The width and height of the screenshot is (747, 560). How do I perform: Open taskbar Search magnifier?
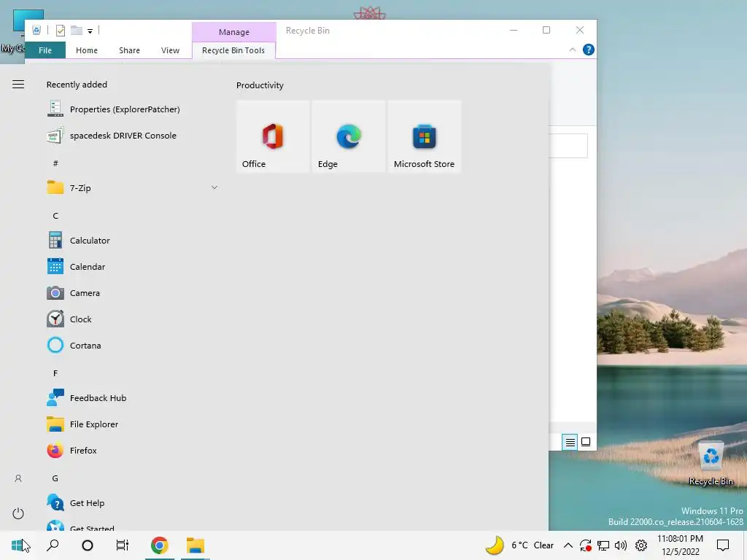pyautogui.click(x=53, y=545)
